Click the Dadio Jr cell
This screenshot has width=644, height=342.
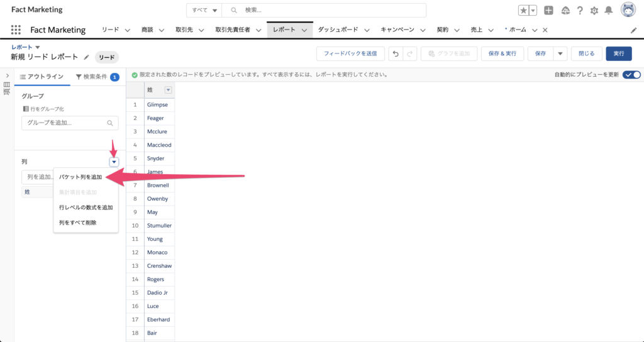(x=159, y=293)
